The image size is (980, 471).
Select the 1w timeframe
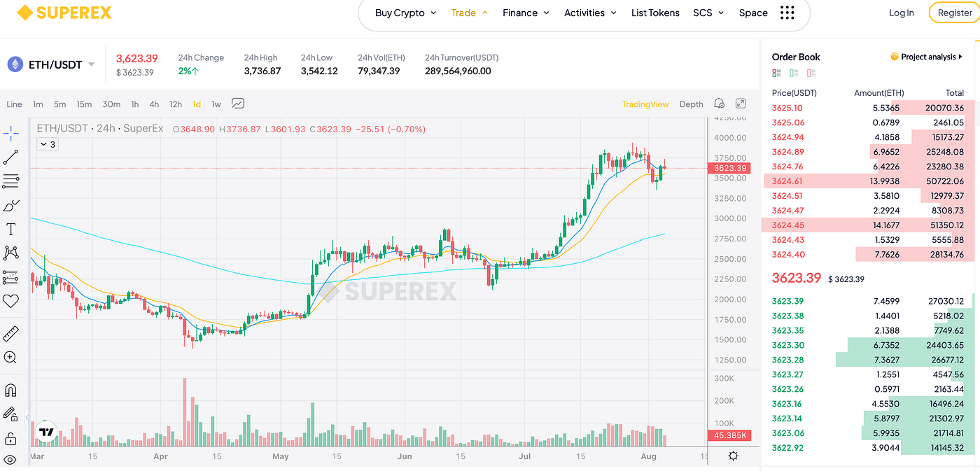[216, 104]
